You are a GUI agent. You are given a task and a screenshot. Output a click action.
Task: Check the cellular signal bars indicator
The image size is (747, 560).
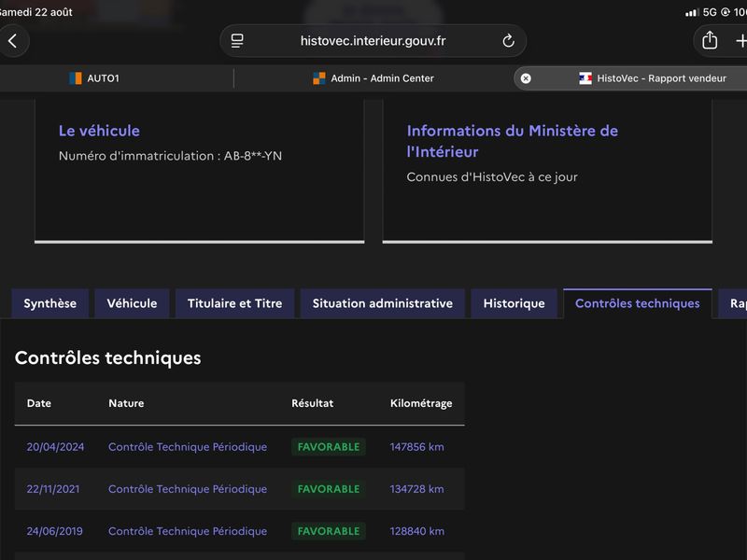pyautogui.click(x=692, y=12)
